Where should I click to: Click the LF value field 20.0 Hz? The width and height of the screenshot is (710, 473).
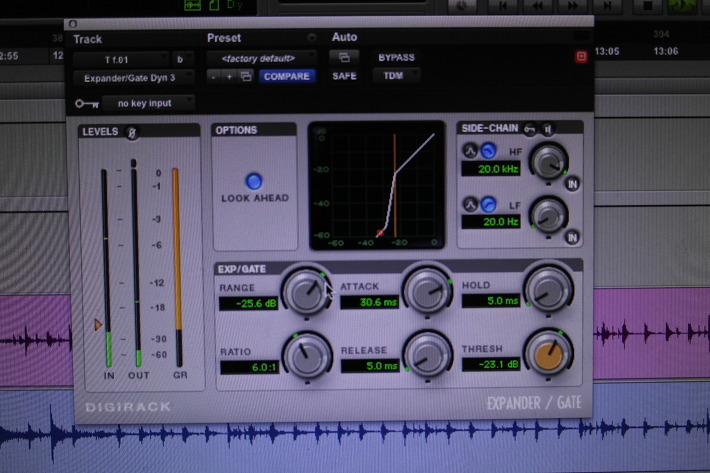(490, 222)
